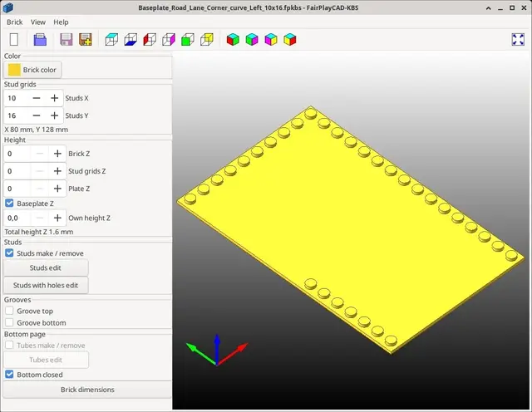This screenshot has height=412, width=532.
Task: Click the Brick Z value field
Action: 17,154
